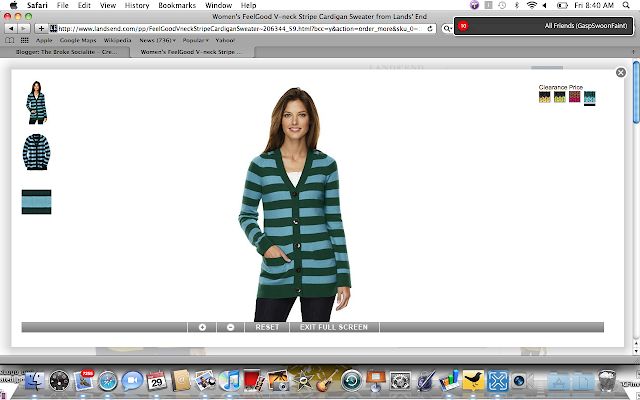Go back with Safari's back arrow

click(x=11, y=29)
